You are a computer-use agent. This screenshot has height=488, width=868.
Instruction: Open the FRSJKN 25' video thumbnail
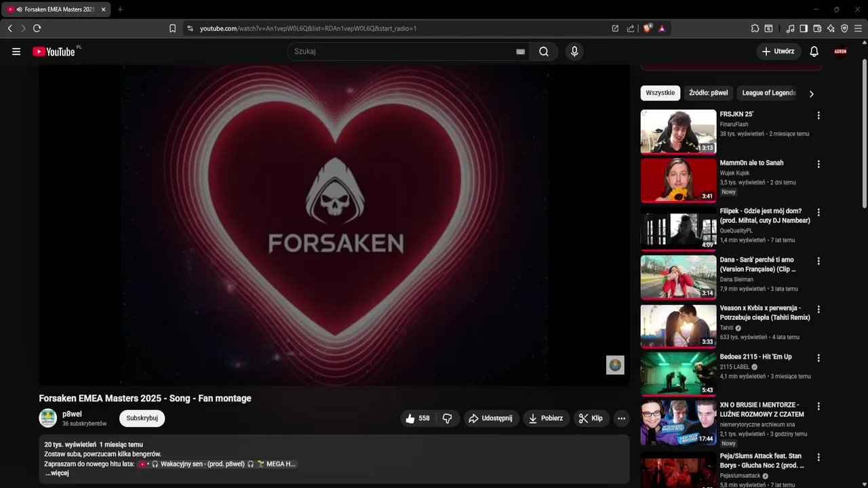pos(678,131)
